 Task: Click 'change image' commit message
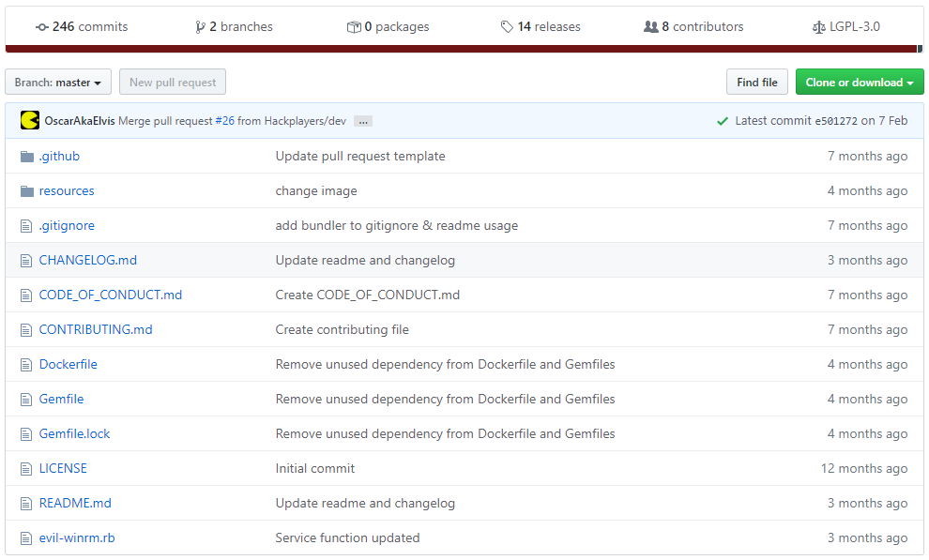pos(316,191)
